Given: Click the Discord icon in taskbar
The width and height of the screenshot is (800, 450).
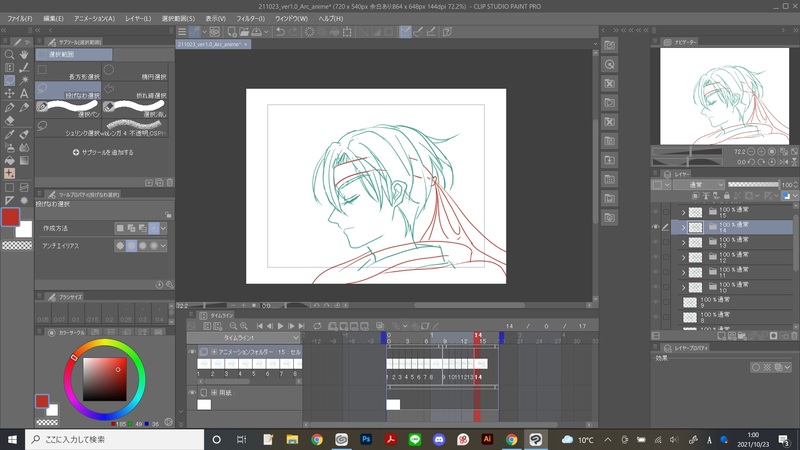Looking at the screenshot, I should [437, 439].
